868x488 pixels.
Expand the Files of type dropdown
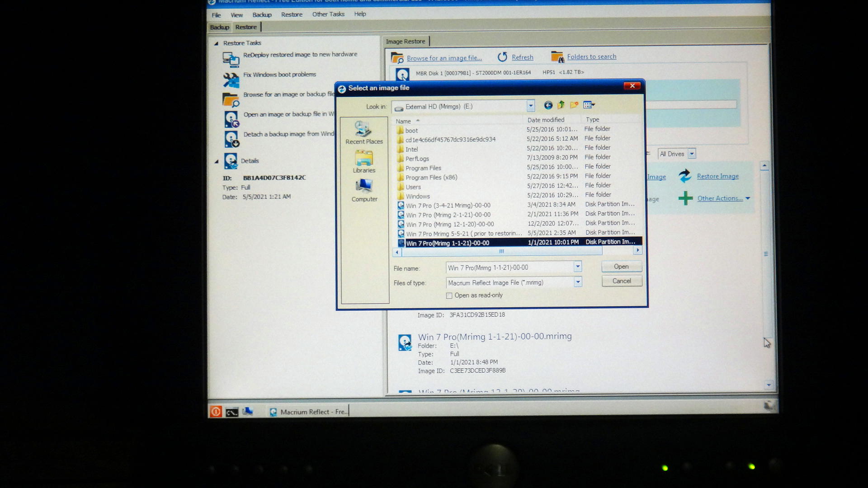[x=577, y=282]
